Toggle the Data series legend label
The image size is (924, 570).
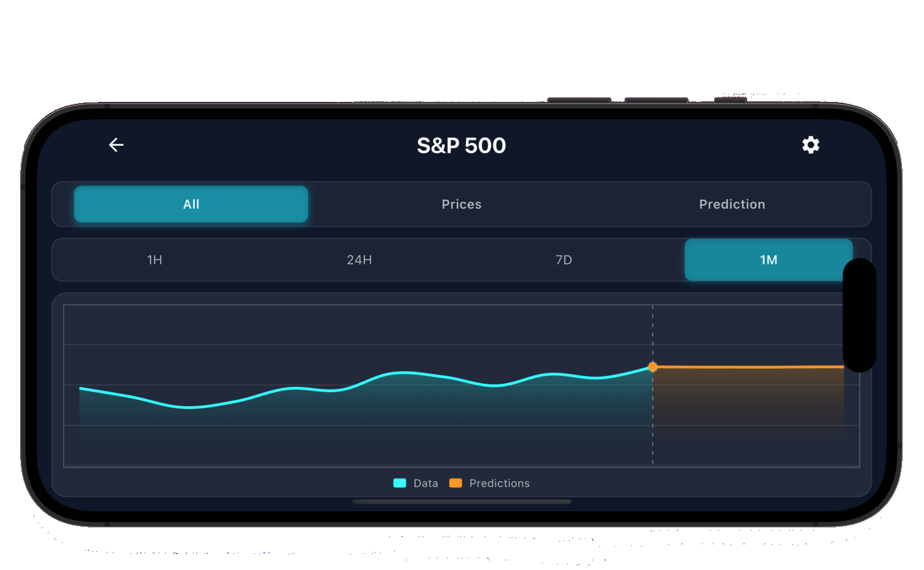(x=426, y=483)
